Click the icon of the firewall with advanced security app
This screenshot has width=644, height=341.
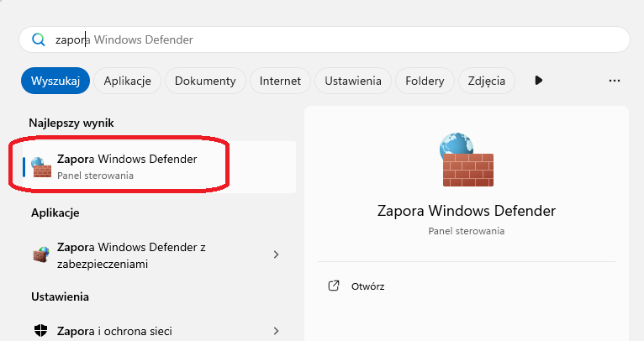(x=41, y=254)
